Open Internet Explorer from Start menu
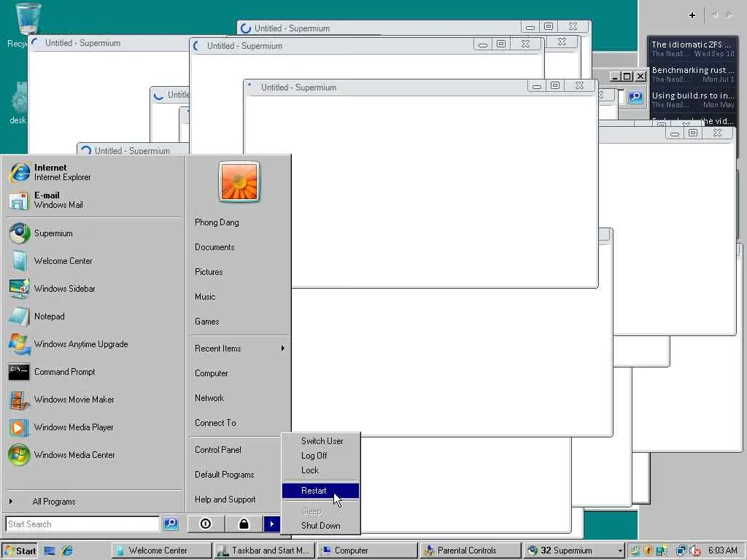Screen dimensions: 747x560 pos(94,172)
